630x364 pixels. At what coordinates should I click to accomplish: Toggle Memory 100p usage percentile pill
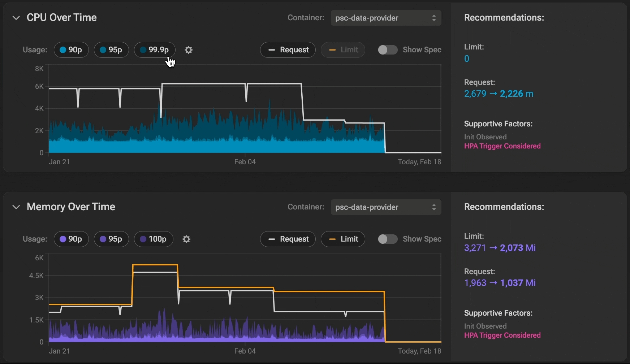point(154,239)
